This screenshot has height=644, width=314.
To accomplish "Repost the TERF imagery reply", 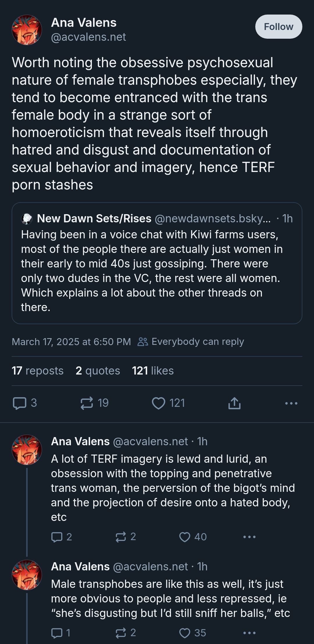I will [121, 537].
